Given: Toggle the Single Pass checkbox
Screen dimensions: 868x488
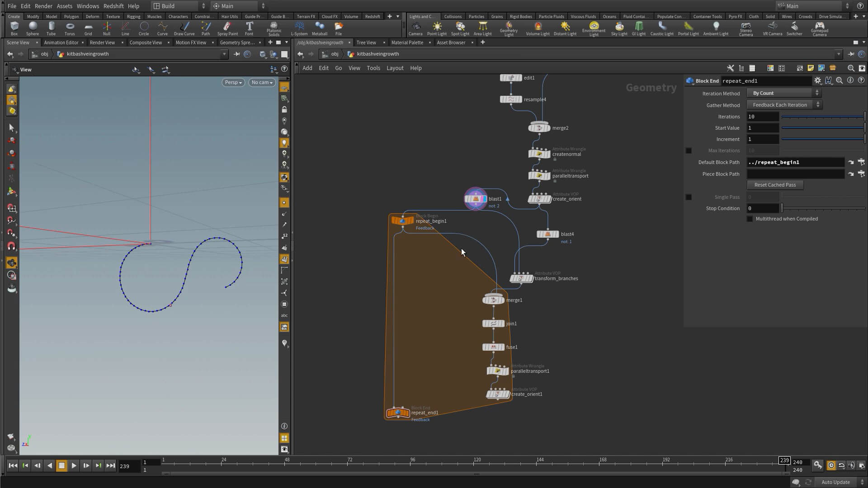Looking at the screenshot, I should (x=689, y=197).
